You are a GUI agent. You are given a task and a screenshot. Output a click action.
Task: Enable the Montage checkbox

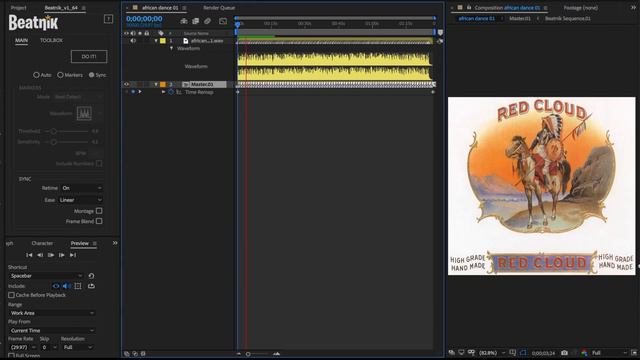99,211
